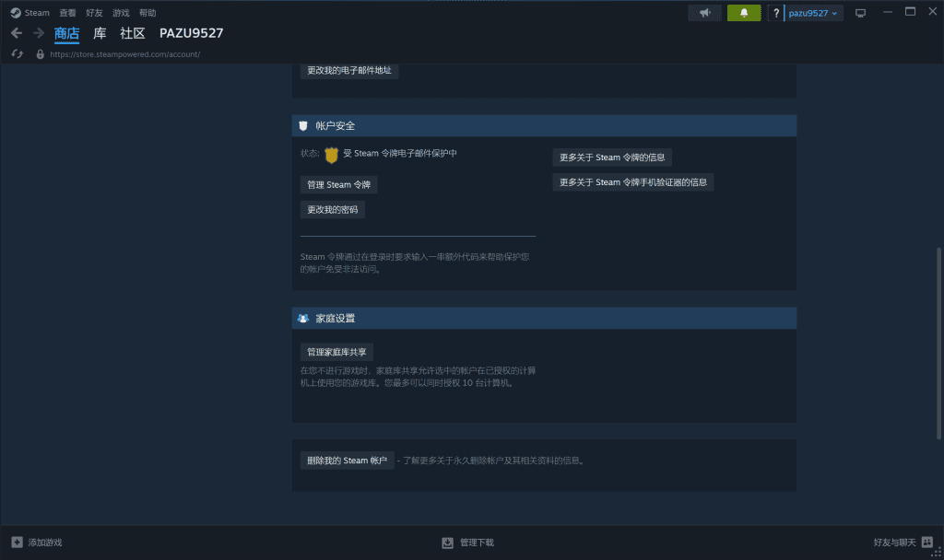
Task: Open the green notifications bell
Action: click(744, 13)
